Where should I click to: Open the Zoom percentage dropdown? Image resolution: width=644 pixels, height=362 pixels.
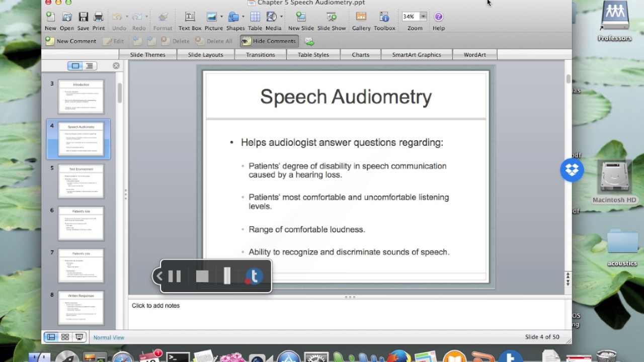(423, 17)
